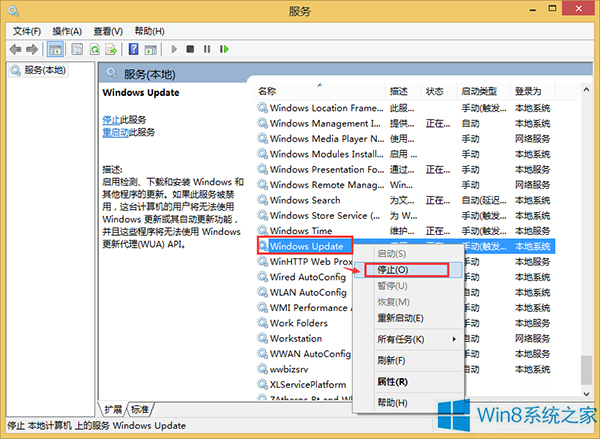
Task: Select the Windows Search service
Action: tap(405, 200)
